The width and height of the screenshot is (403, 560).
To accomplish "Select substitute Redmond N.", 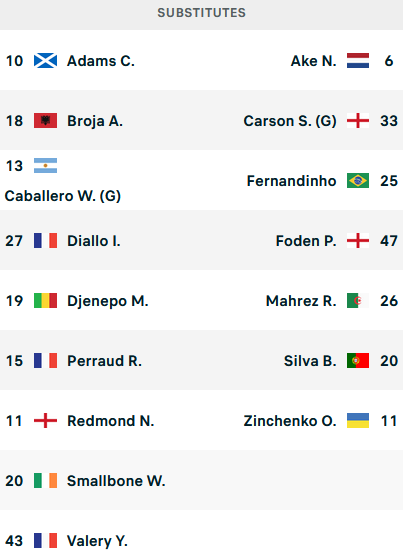I will pyautogui.click(x=110, y=421).
